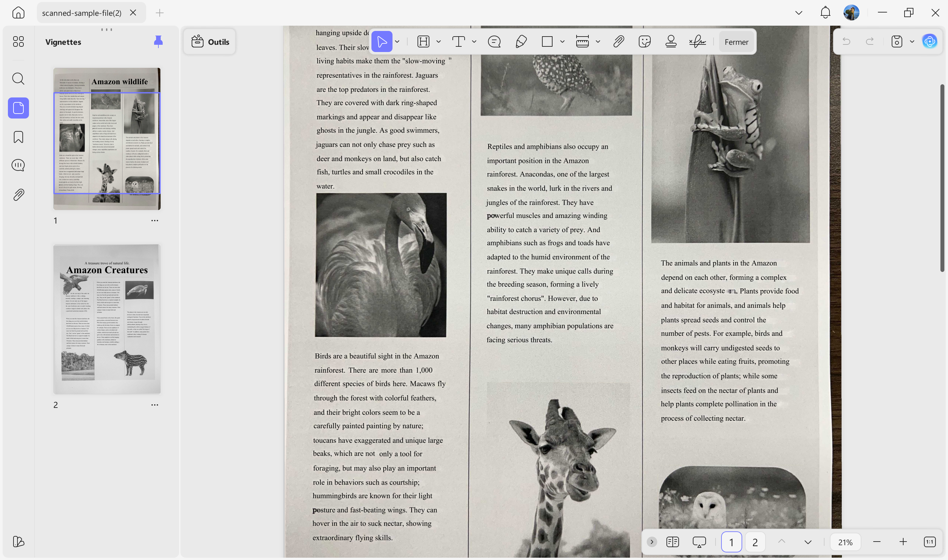Click the vertical scrollbar of the document

(x=942, y=177)
